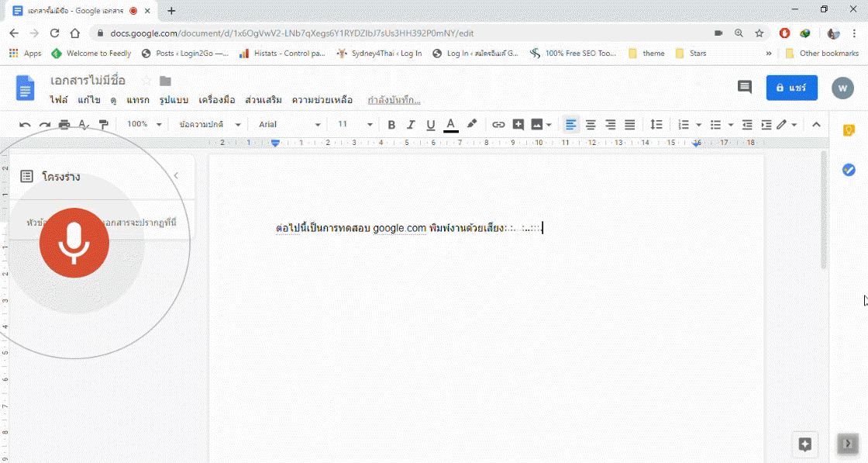Image resolution: width=868 pixels, height=463 pixels.
Task: Select the paint format roller tool
Action: (x=104, y=125)
